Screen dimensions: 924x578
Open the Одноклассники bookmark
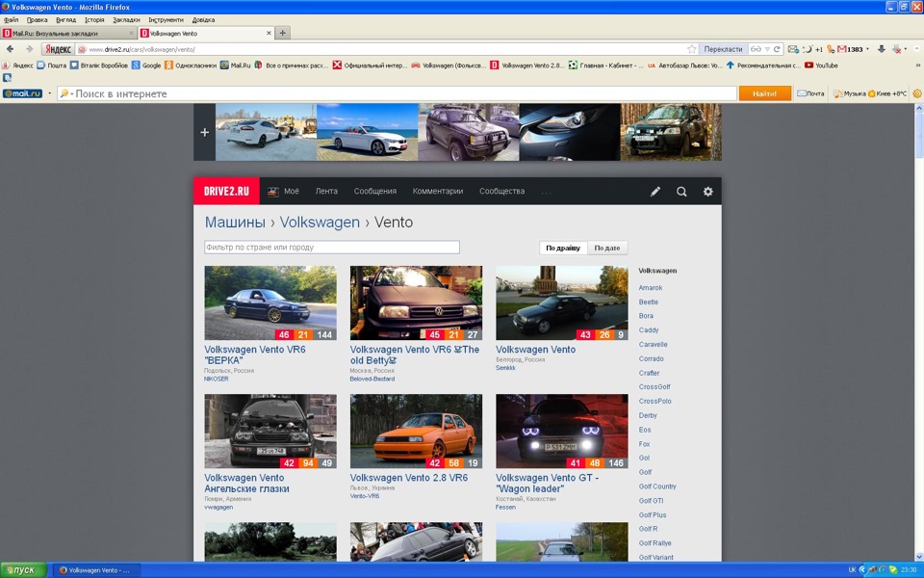coord(191,66)
